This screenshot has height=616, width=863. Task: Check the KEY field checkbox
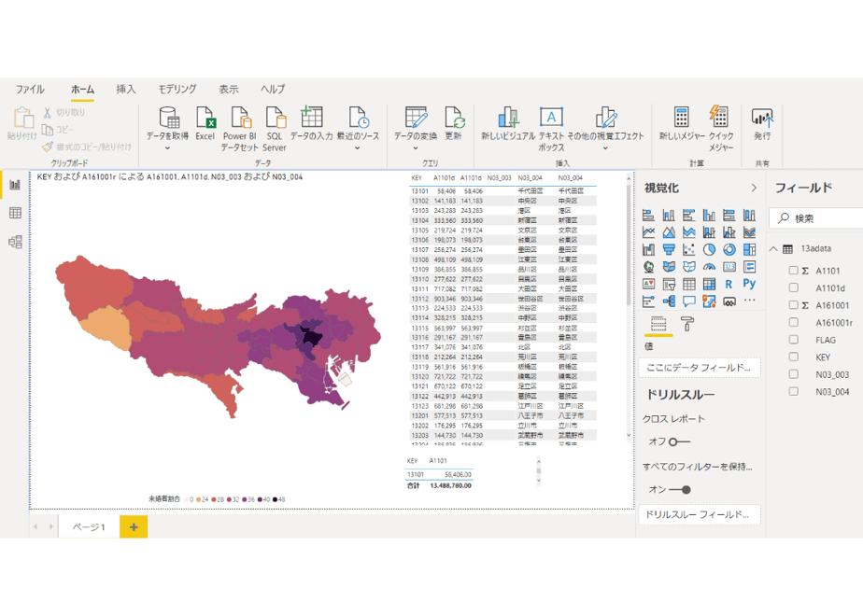pyautogui.click(x=793, y=357)
